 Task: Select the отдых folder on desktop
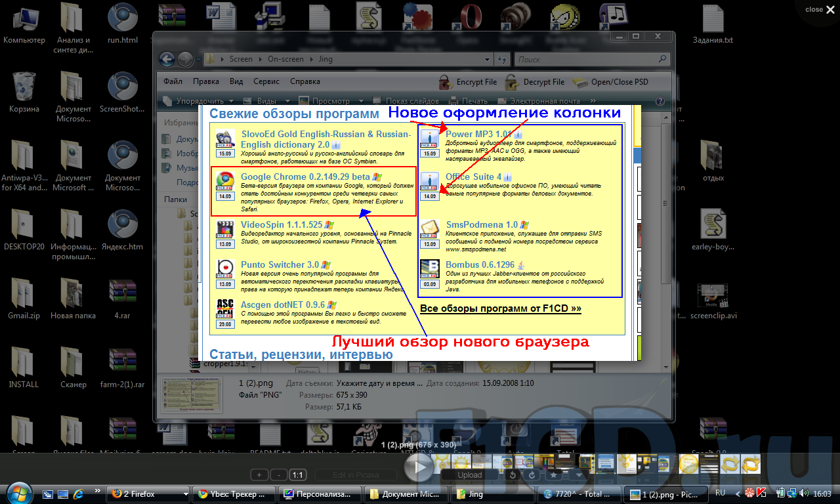pyautogui.click(x=713, y=161)
